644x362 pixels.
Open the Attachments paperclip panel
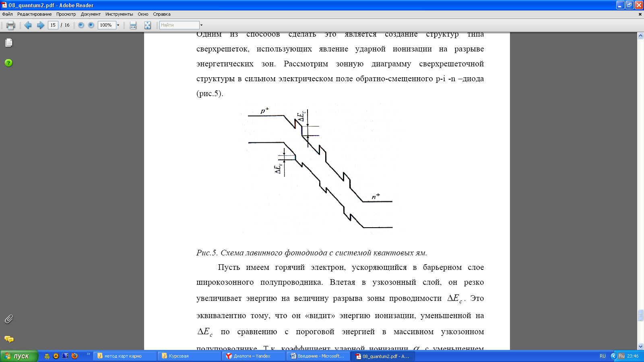9,319
